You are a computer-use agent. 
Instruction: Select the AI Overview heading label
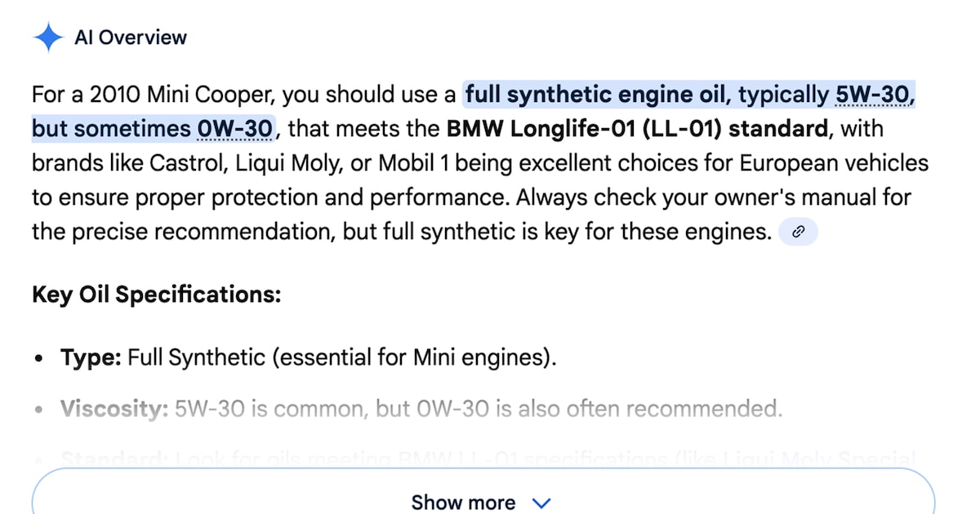pos(131,38)
